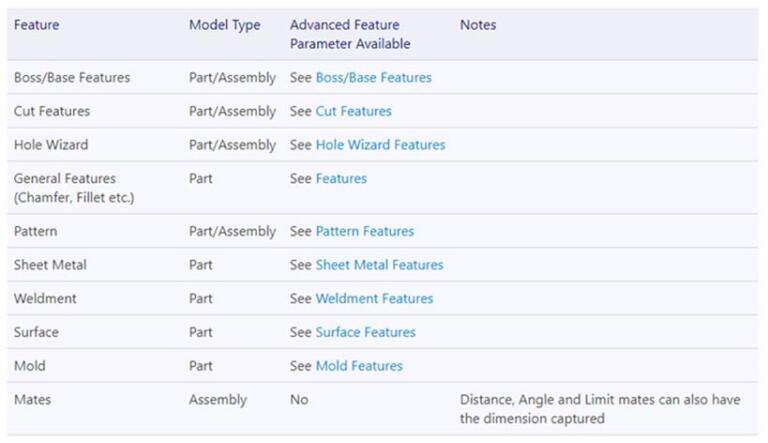Click the No cell in Mates row
The image size is (768, 443).
[x=299, y=400]
